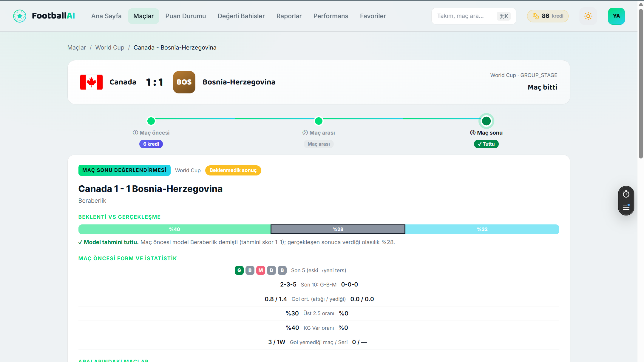Click the BOS team badge
The image size is (644, 362).
(184, 82)
